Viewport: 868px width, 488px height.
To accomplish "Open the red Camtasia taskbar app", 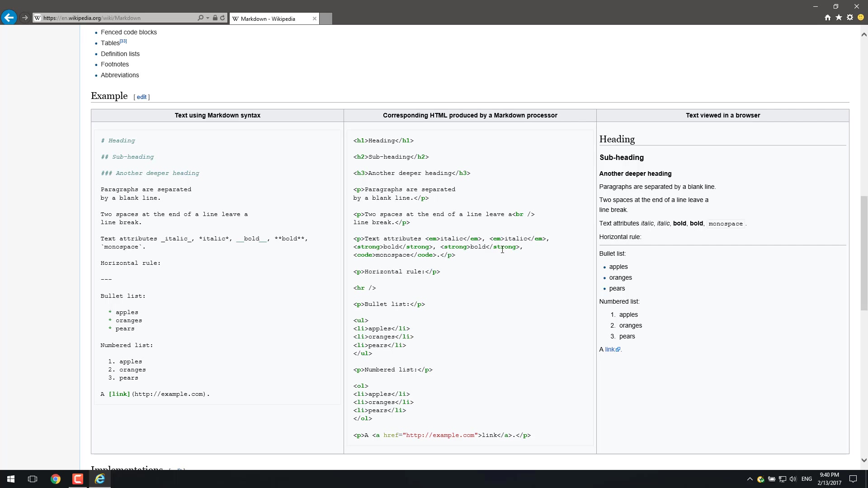I will [78, 479].
